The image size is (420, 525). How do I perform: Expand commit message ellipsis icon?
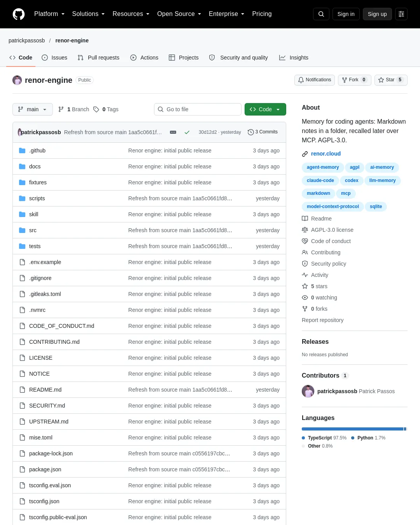(173, 132)
